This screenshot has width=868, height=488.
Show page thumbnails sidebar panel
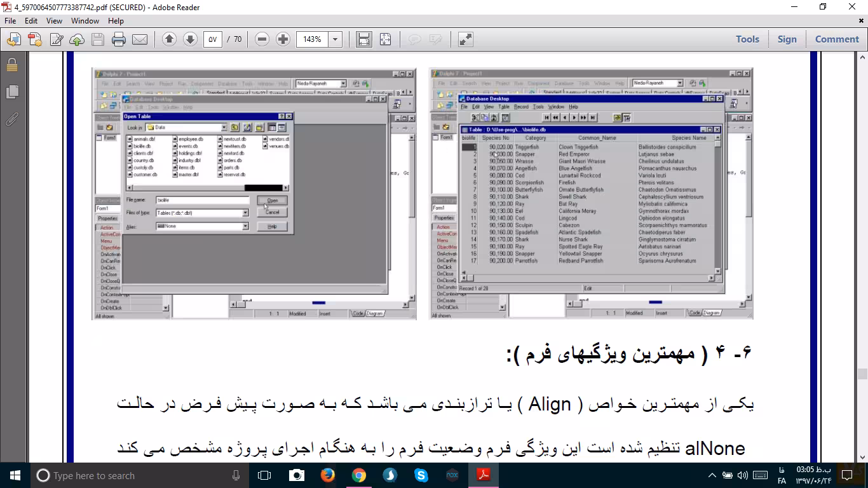click(11, 92)
